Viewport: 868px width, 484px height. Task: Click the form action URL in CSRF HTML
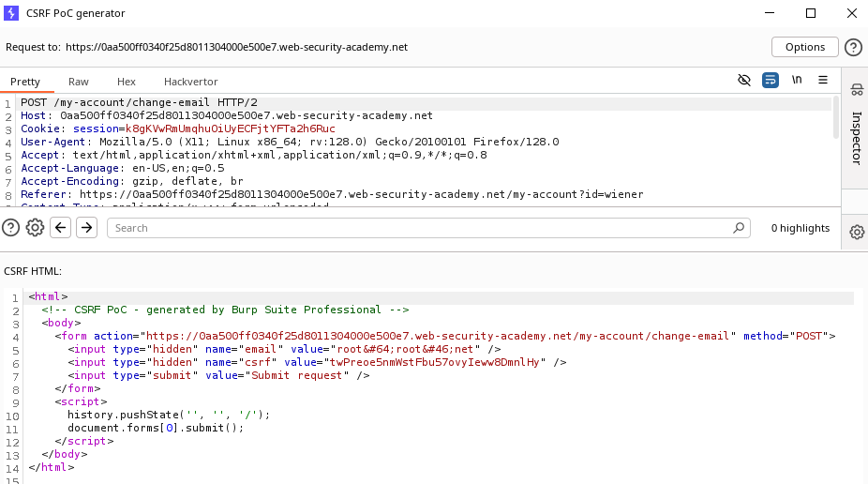438,336
